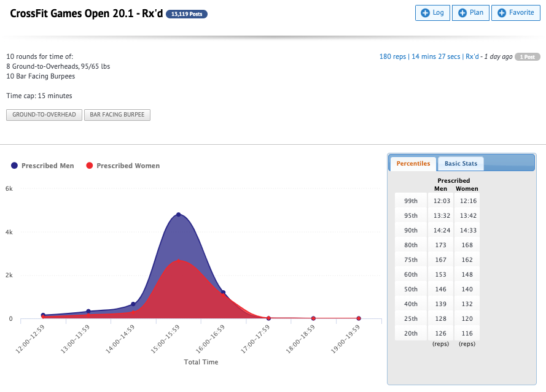Open the BAR FACING BURPEE movement tag
546x392 pixels.
(x=117, y=115)
